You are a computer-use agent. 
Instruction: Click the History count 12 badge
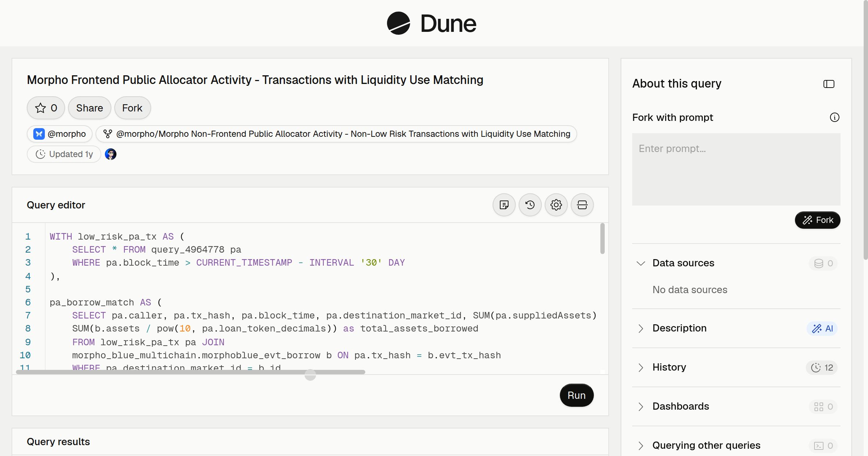tap(822, 367)
